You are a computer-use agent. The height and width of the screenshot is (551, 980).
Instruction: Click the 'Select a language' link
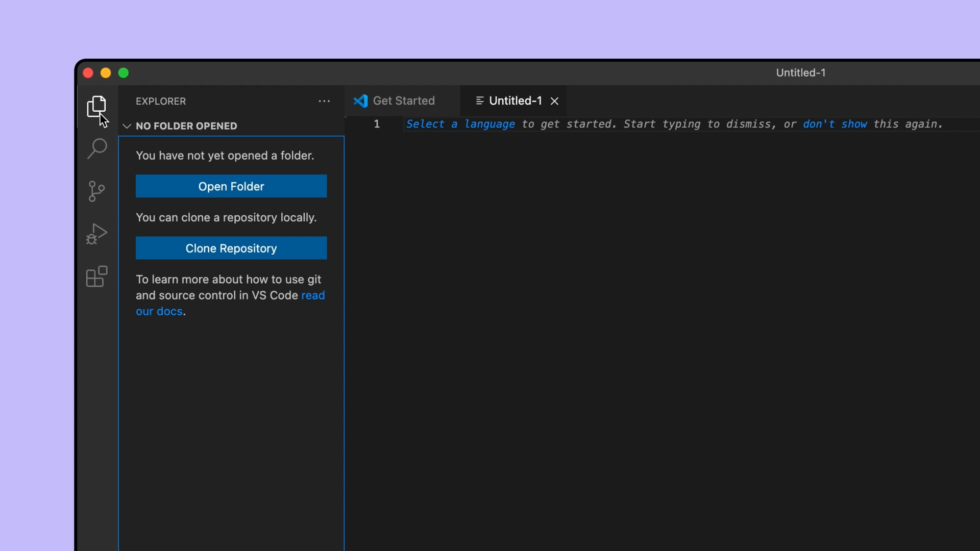[x=460, y=124]
